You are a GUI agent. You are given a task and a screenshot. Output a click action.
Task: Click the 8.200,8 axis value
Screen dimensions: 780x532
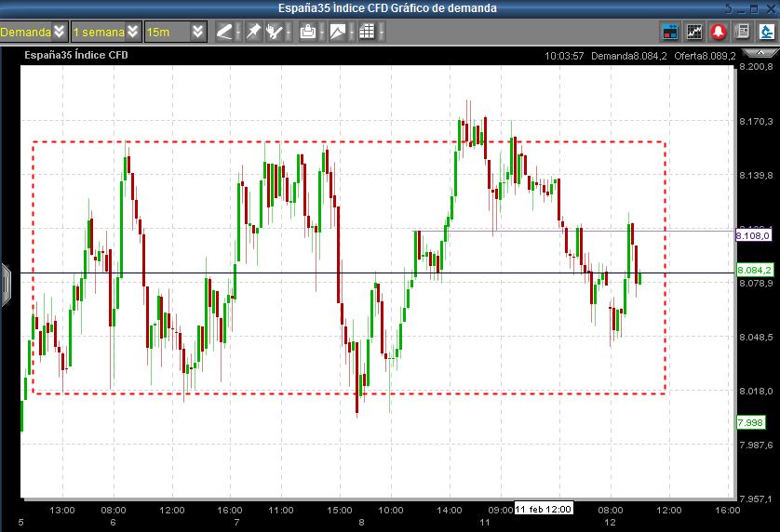(x=756, y=67)
